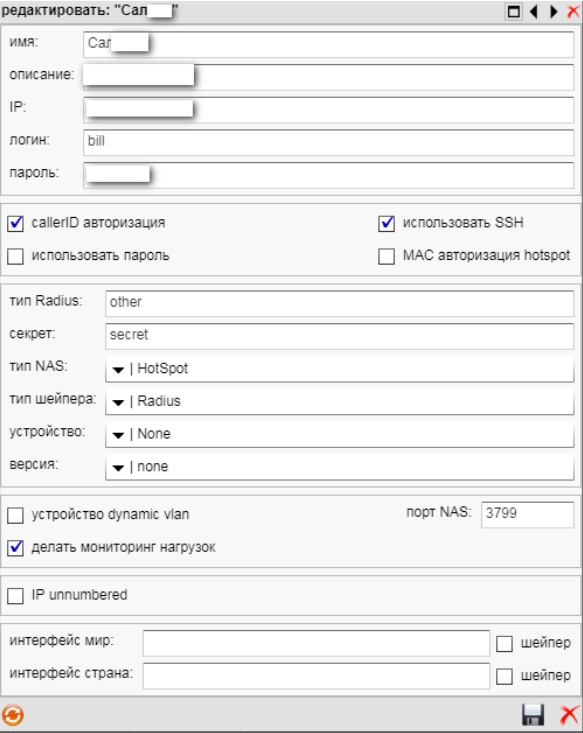This screenshot has height=733, width=583.
Task: Save changes with the floppy disk icon
Action: pos(533,715)
